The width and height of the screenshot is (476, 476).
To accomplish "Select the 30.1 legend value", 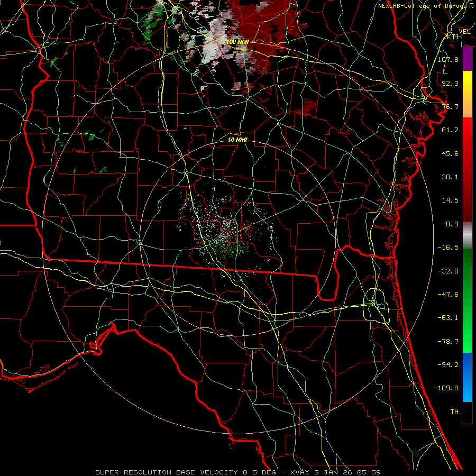I will tap(450, 177).
